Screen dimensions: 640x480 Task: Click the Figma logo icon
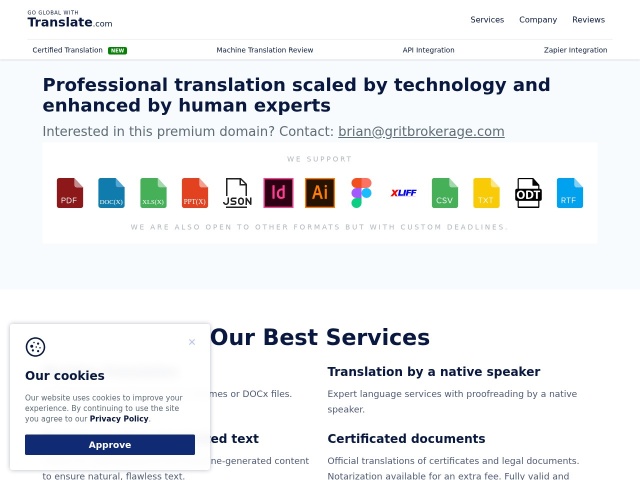pyautogui.click(x=362, y=193)
